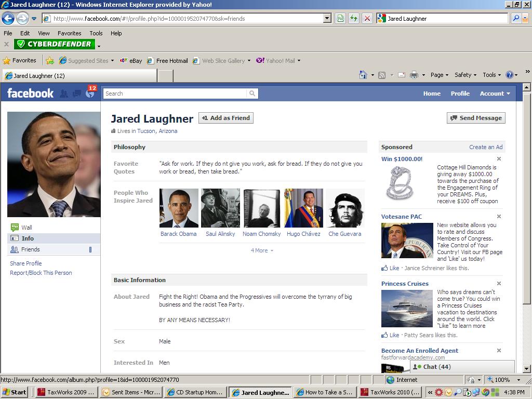This screenshot has height=399, width=532.
Task: Click the Tucson, Arizona location link
Action: (157, 131)
